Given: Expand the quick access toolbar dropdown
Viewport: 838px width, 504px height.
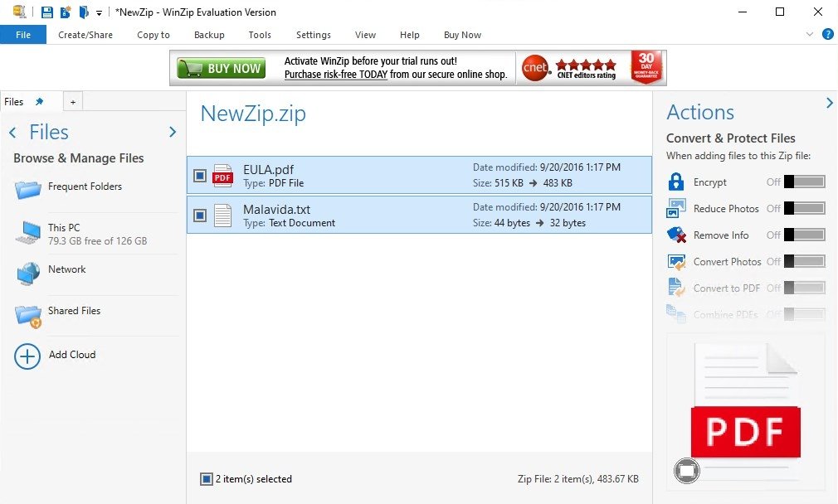Looking at the screenshot, I should click(x=98, y=12).
